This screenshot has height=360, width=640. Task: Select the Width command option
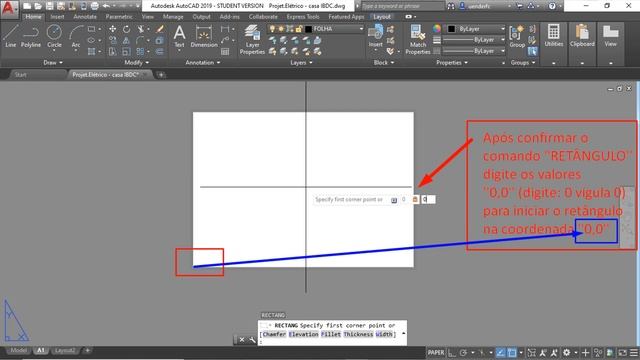click(x=384, y=334)
